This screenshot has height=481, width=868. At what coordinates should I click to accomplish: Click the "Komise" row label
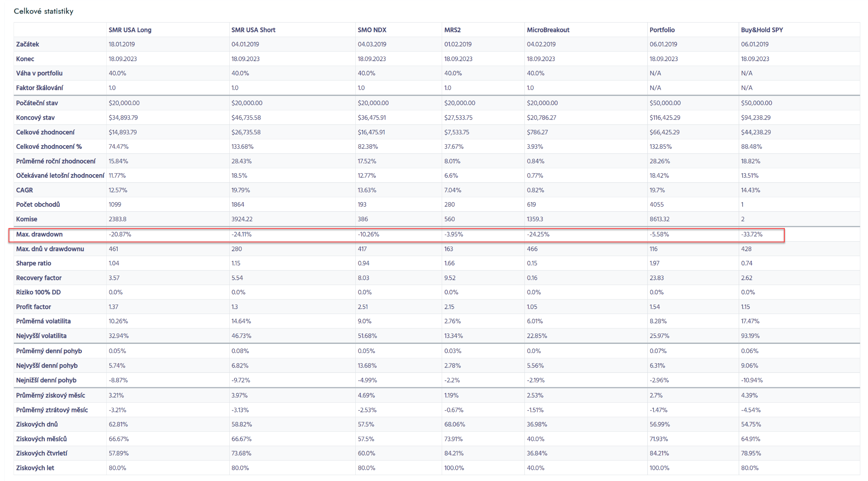[27, 219]
